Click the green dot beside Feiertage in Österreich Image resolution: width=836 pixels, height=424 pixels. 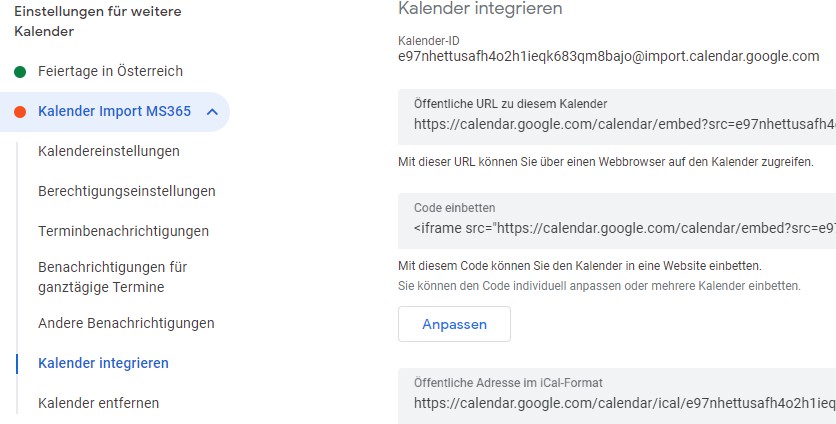(20, 72)
